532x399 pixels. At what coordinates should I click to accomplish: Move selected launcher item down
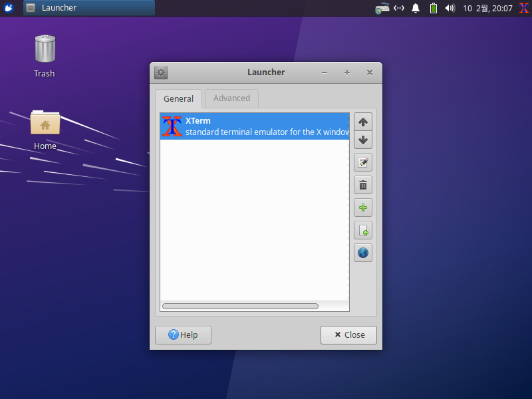[x=362, y=140]
